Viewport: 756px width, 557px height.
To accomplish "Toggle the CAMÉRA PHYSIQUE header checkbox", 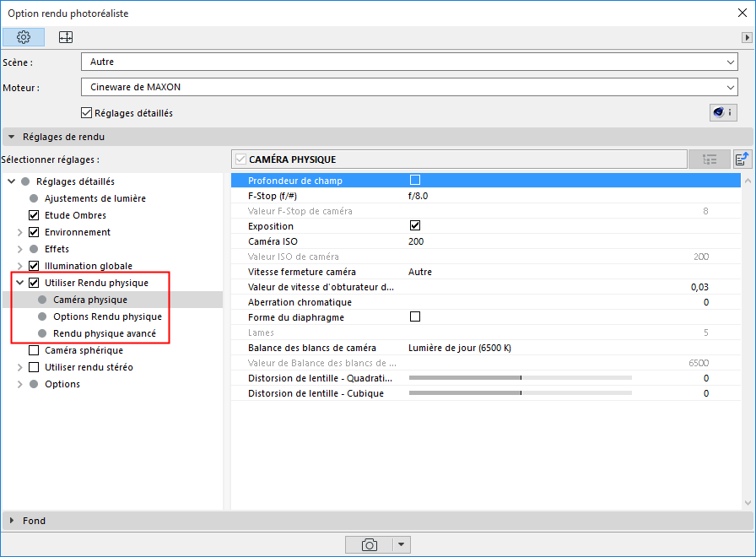I will click(240, 160).
